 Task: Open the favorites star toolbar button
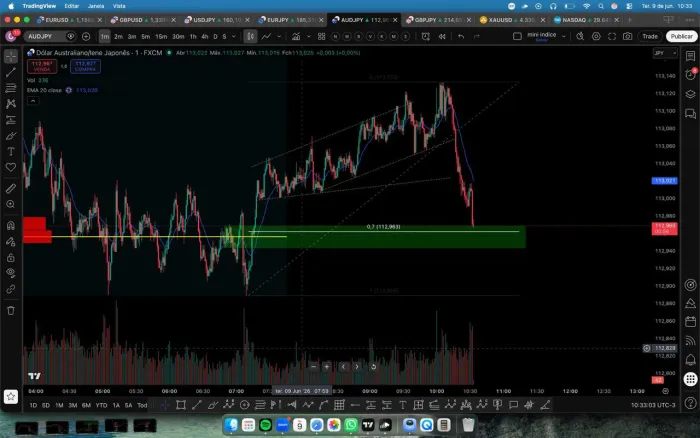point(11,396)
